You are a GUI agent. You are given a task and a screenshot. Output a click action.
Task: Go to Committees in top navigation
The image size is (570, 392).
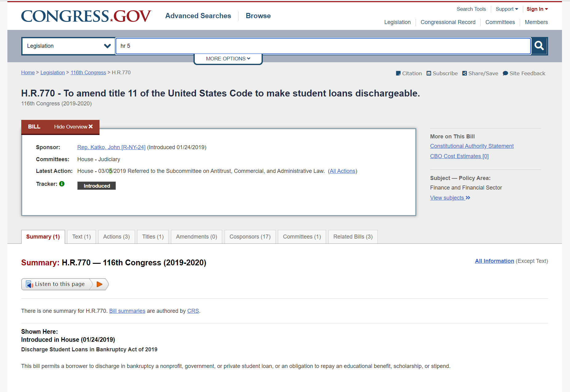[500, 22]
